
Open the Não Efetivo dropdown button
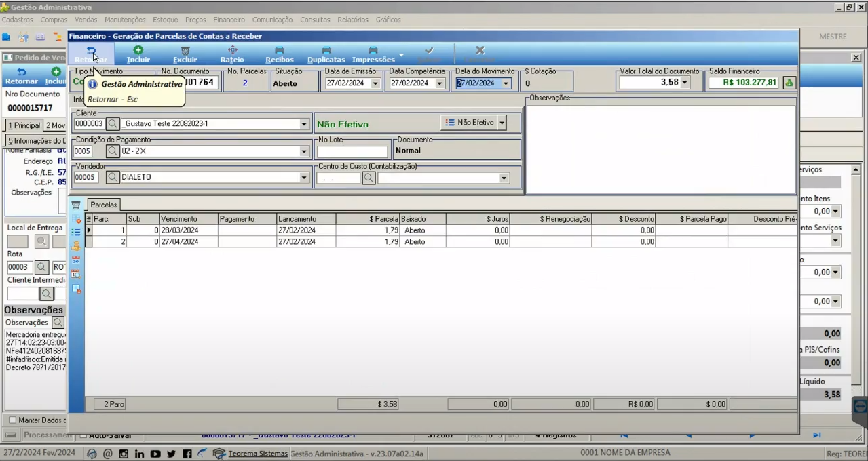point(502,123)
